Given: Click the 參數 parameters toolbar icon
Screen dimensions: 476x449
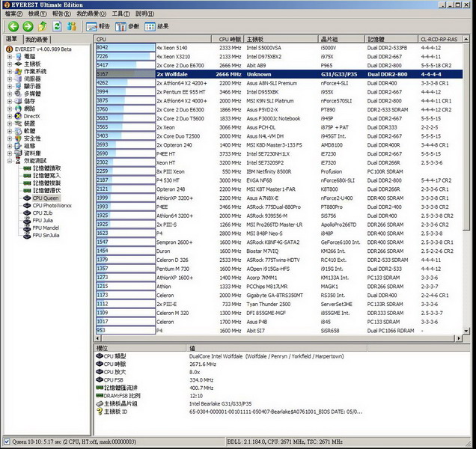Looking at the screenshot, I should point(127,27).
